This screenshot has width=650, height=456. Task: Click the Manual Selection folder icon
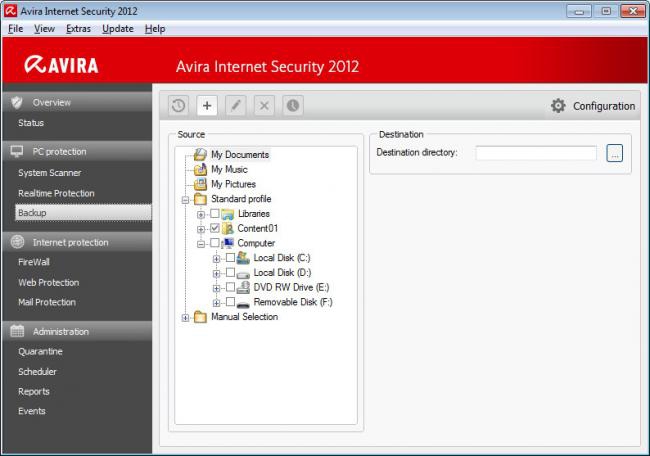200,317
